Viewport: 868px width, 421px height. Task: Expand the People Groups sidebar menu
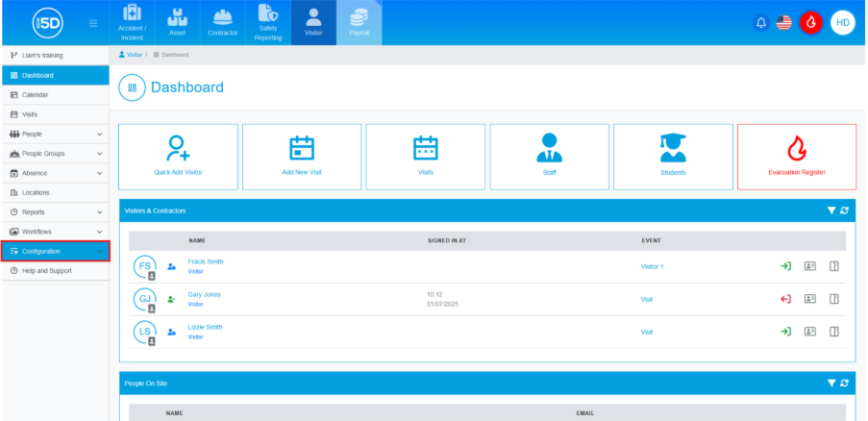pos(56,153)
